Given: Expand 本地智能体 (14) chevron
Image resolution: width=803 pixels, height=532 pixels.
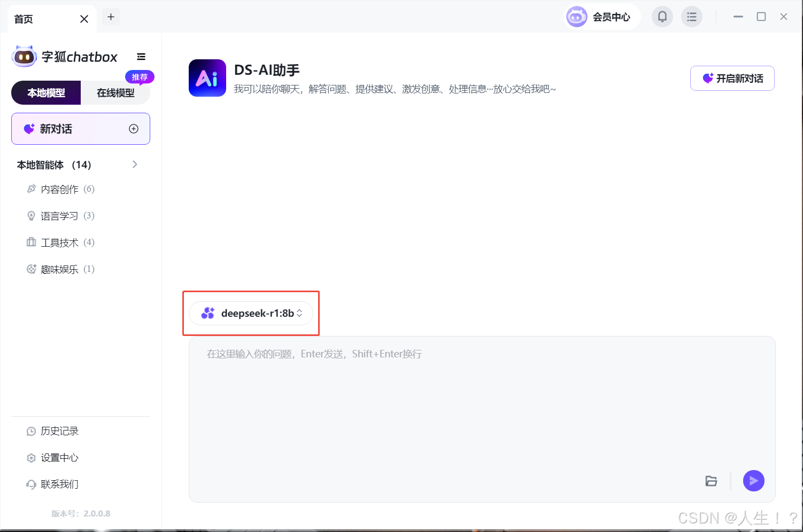Looking at the screenshot, I should coord(135,165).
